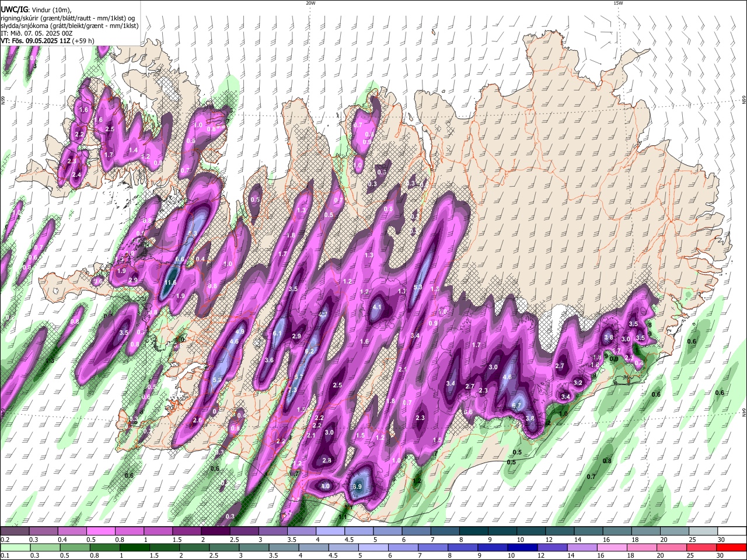Click the 15W longitude label
Image resolution: width=747 pixels, height=560 pixels.
coord(618,3)
